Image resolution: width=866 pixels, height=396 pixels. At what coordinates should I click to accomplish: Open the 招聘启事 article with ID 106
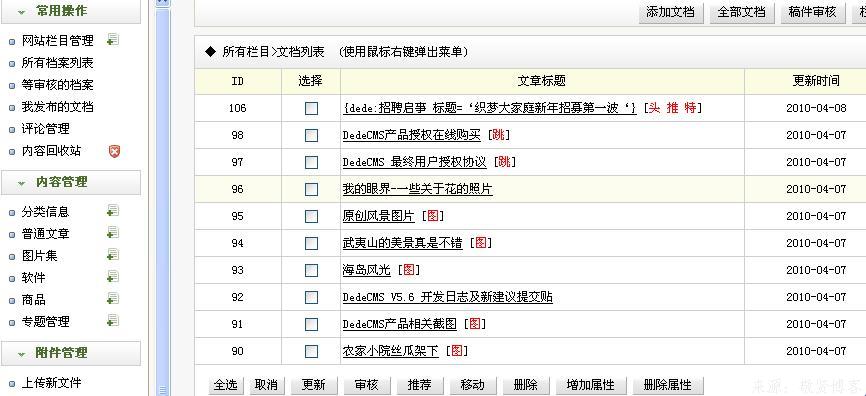tap(490, 108)
